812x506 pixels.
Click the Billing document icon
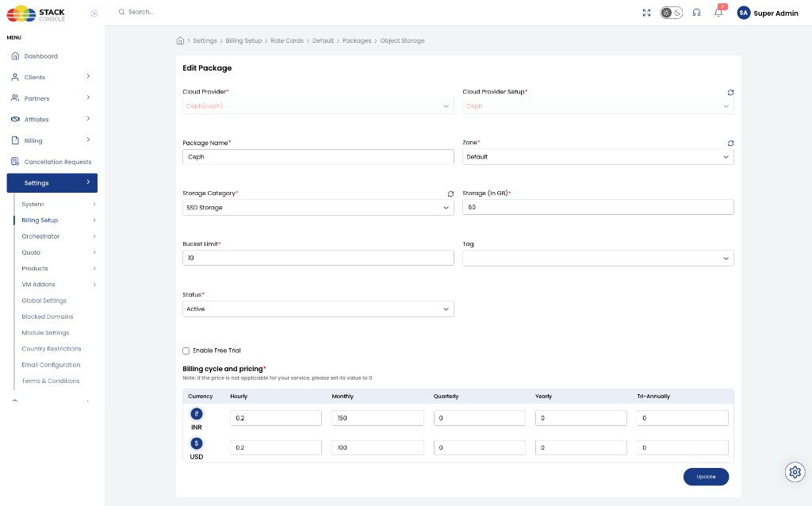(16, 140)
